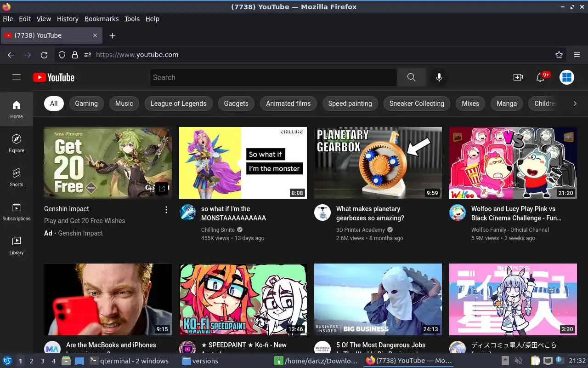Open the account avatar menu
Image resolution: width=588 pixels, height=368 pixels.
[x=567, y=77]
